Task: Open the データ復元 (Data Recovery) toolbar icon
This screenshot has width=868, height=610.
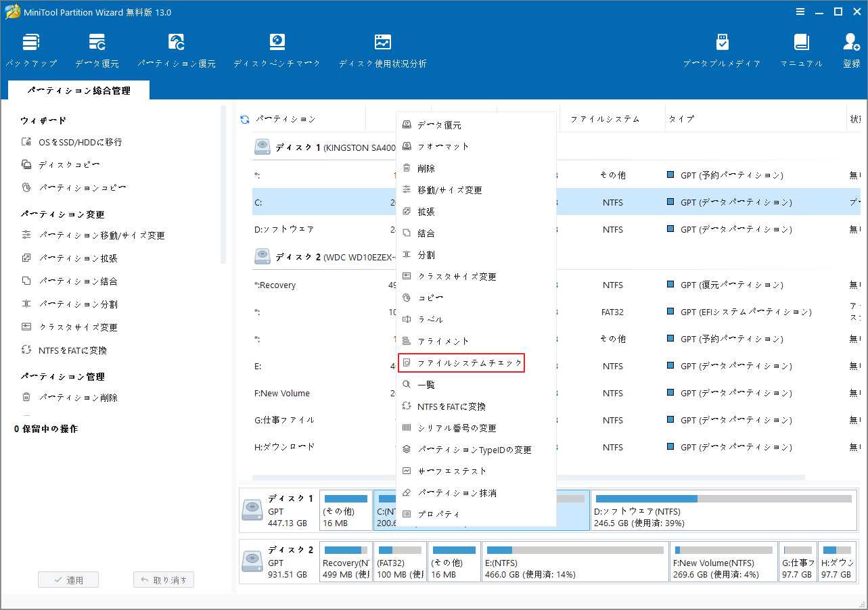Action: (97, 49)
